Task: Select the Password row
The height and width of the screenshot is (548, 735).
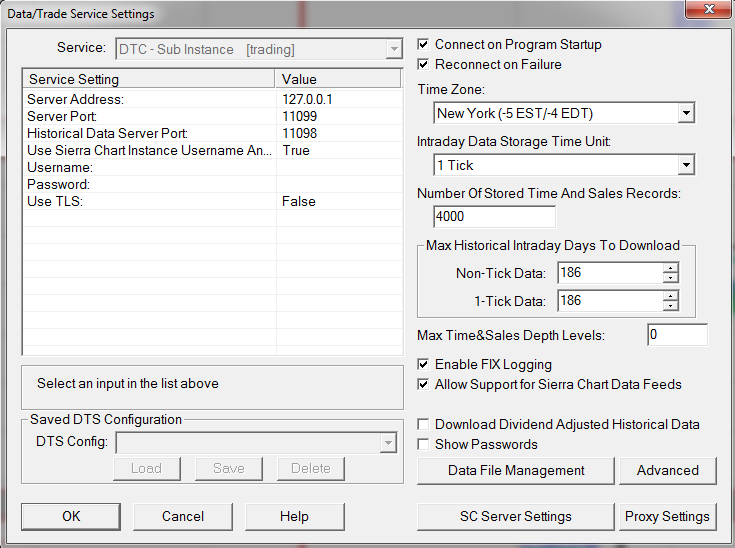Action: 213,184
